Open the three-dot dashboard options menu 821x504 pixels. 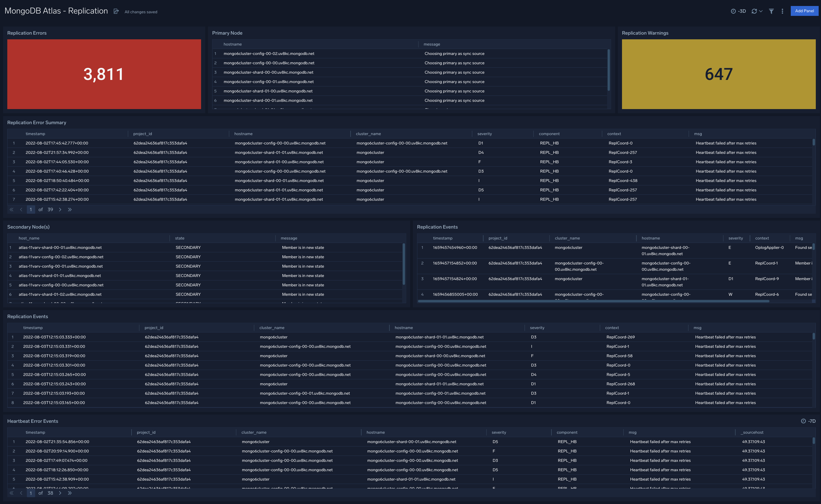pyautogui.click(x=782, y=11)
